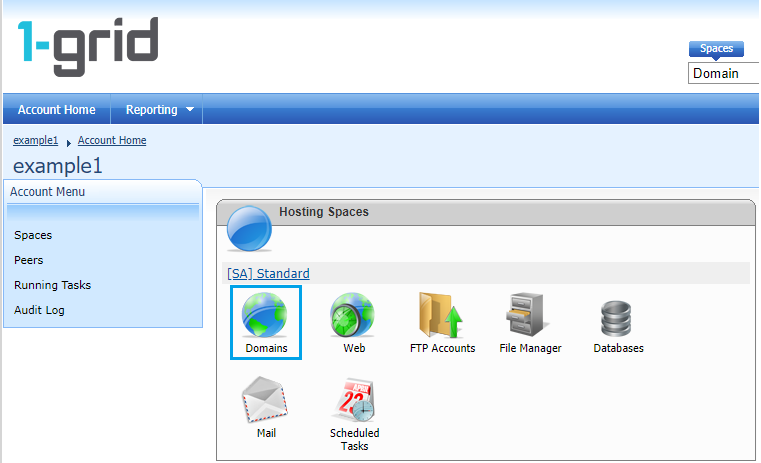
Task: Click the example1 page title
Action: click(x=58, y=166)
